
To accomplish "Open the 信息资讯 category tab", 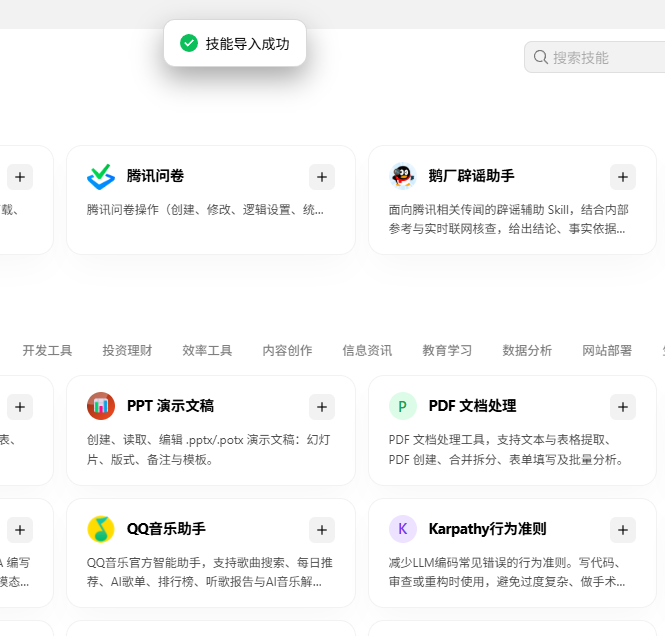I will pyautogui.click(x=367, y=351).
